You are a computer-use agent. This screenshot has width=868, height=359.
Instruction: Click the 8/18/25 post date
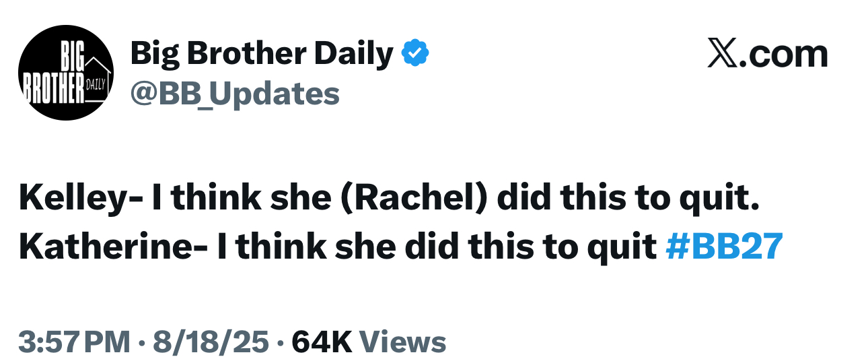pos(211,341)
